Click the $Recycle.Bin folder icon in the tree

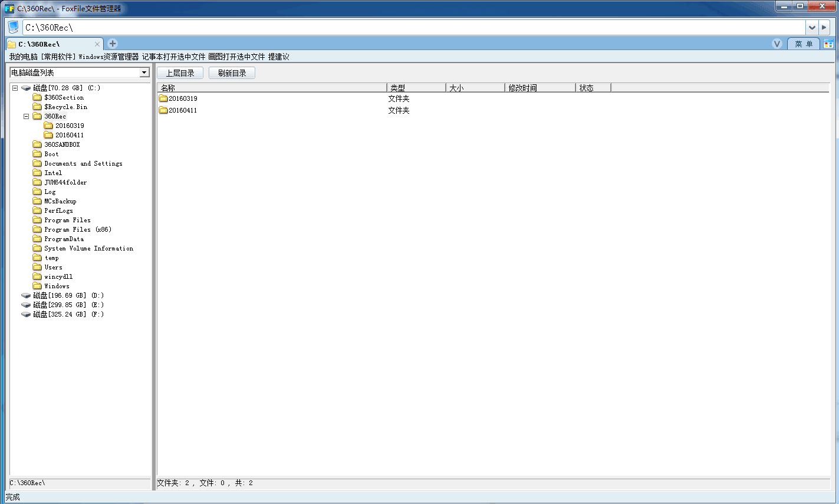tap(37, 107)
